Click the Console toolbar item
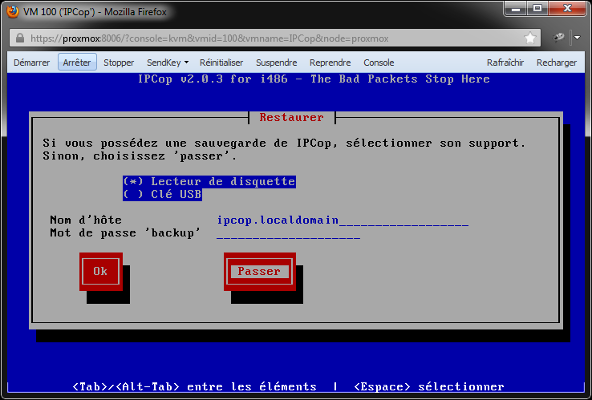Image resolution: width=592 pixels, height=400 pixels. pyautogui.click(x=379, y=62)
